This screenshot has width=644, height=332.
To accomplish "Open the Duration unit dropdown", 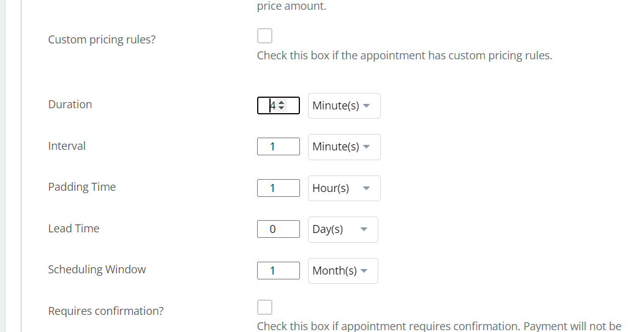I will coord(344,106).
